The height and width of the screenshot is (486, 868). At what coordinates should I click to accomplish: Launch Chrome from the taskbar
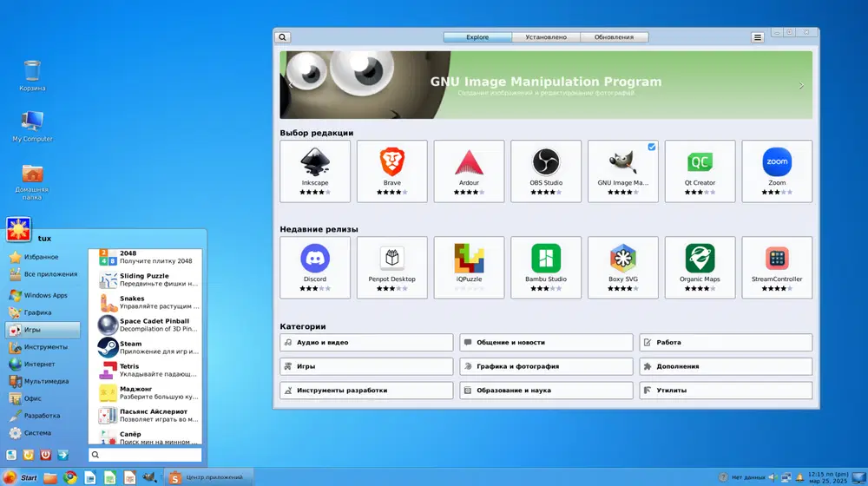pyautogui.click(x=69, y=477)
